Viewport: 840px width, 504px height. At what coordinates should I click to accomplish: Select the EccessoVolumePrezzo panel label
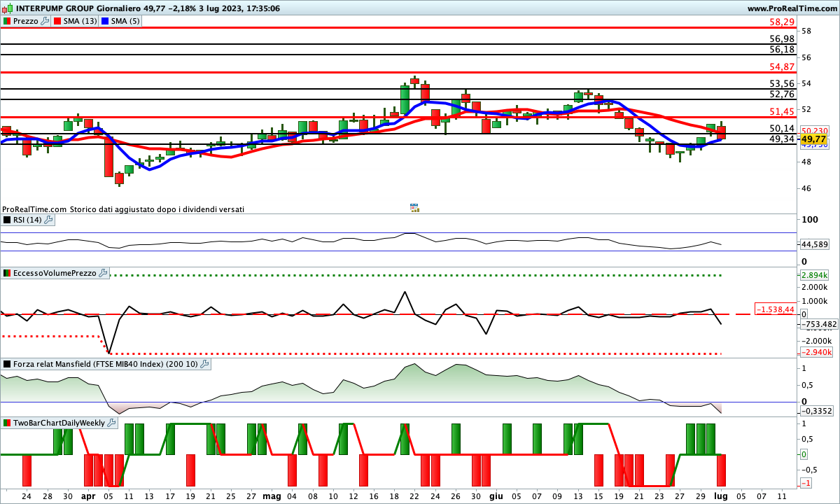coord(55,273)
